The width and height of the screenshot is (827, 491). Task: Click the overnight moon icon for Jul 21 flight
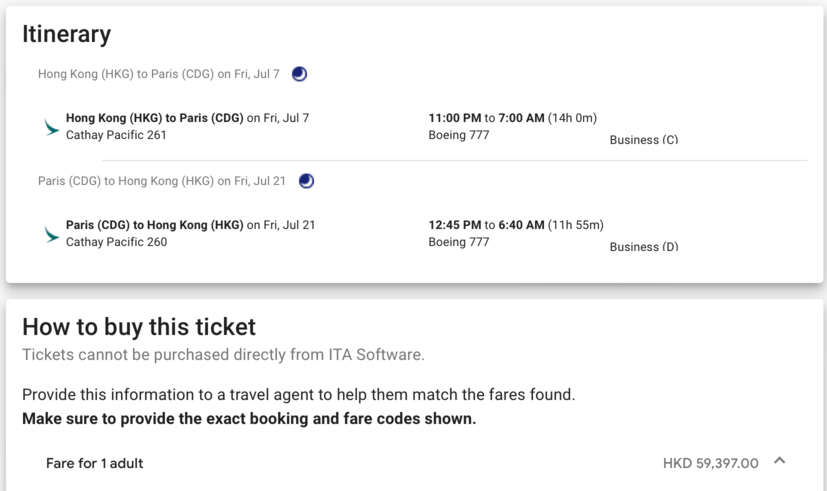coord(306,181)
